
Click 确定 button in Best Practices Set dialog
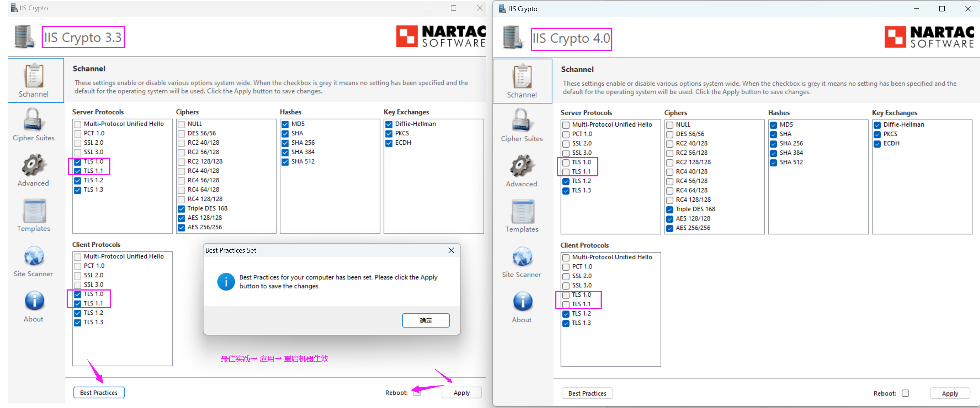point(425,320)
